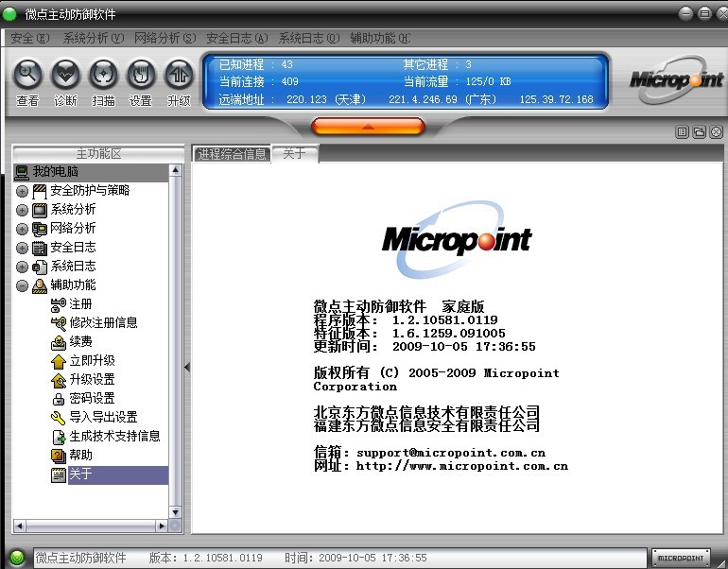Open the 设置 hand settings icon
Screen dimensions: 728x569
click(x=141, y=75)
